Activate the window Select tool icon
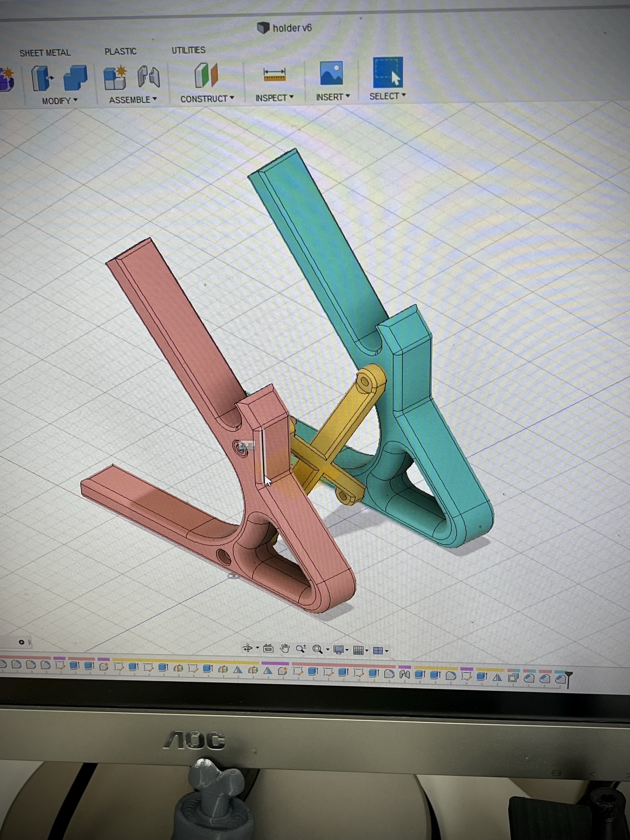 click(388, 72)
